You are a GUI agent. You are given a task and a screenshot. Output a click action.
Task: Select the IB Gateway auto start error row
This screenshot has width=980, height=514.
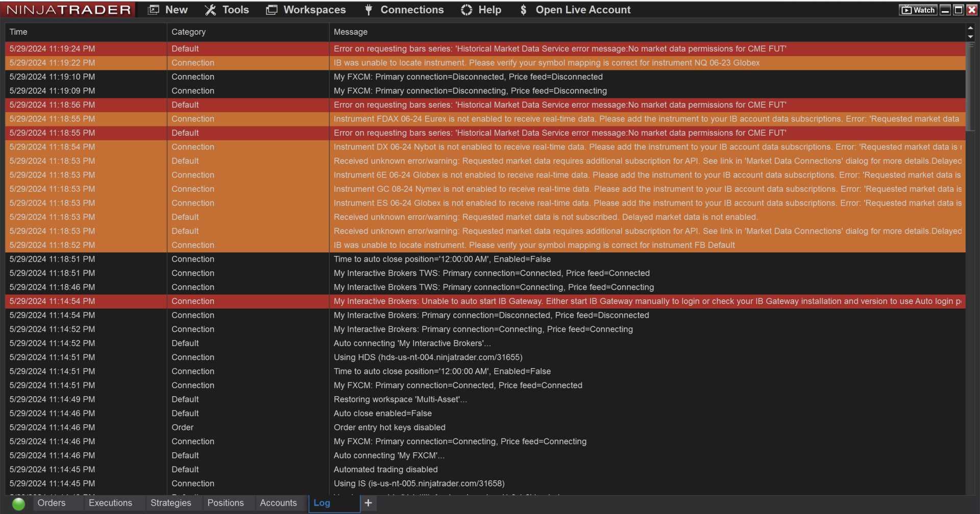[485, 301]
